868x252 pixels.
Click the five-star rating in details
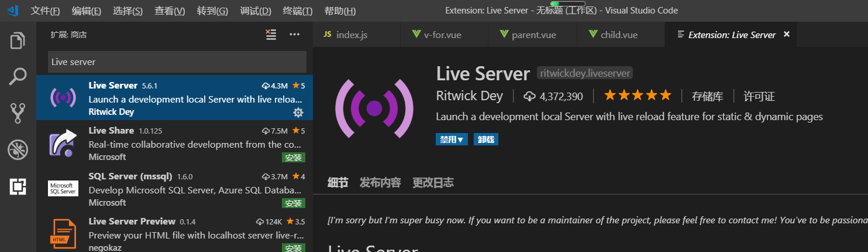pyautogui.click(x=638, y=95)
